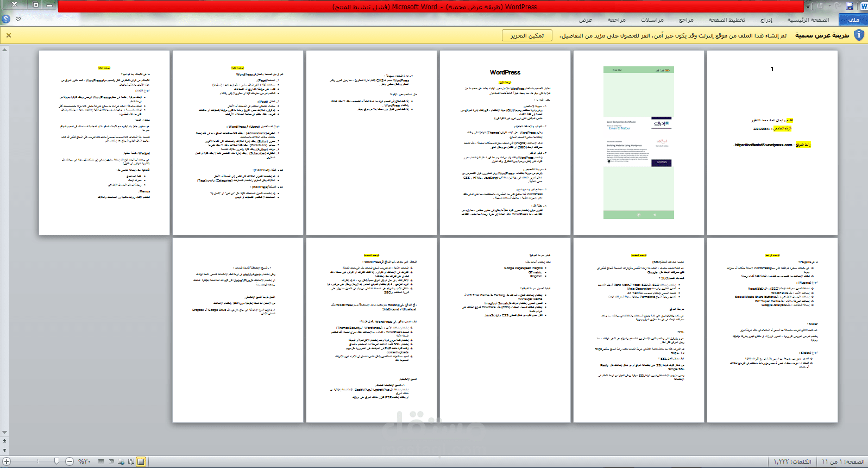
Task: Click the page listing Yoast SEO plugins
Action: click(x=772, y=330)
